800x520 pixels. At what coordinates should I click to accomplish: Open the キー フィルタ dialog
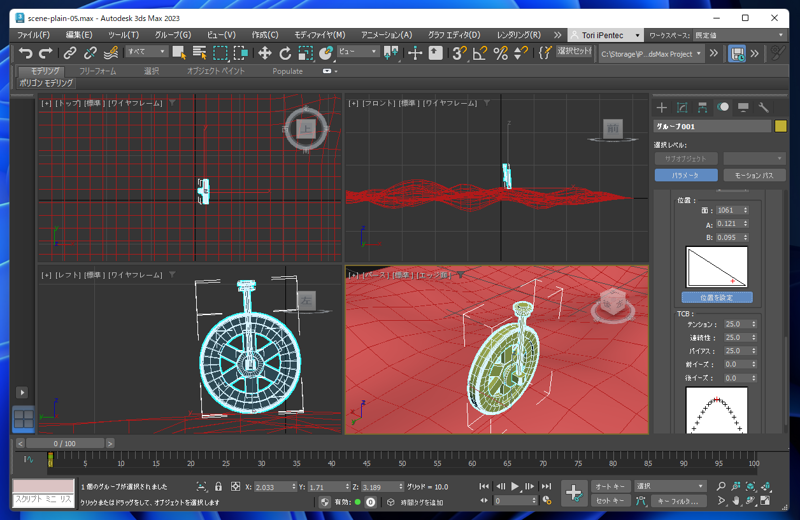point(678,501)
